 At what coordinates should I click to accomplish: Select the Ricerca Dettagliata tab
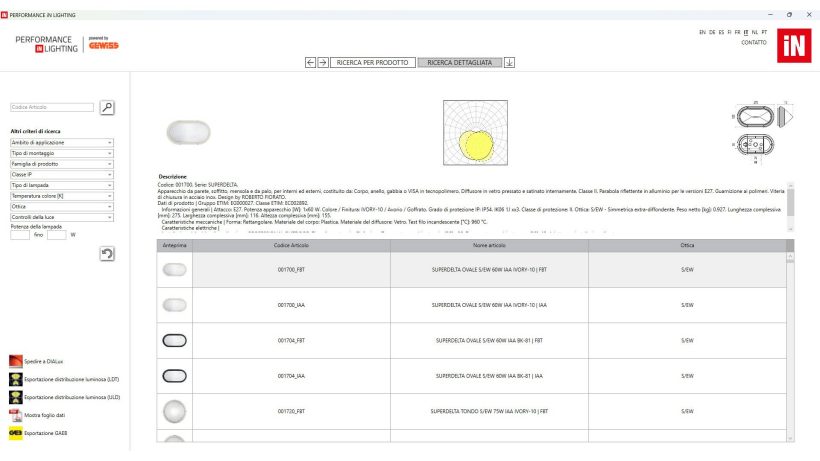[459, 62]
